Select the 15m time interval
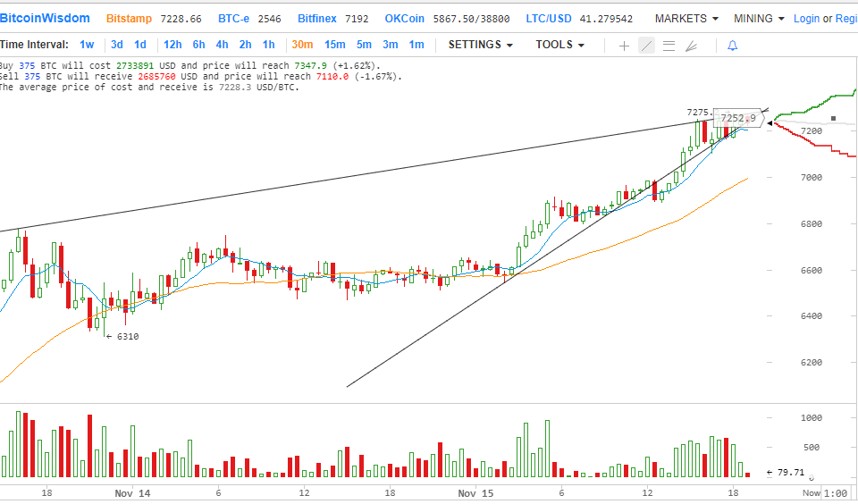Viewport: 858px width, 504px height. click(x=334, y=45)
